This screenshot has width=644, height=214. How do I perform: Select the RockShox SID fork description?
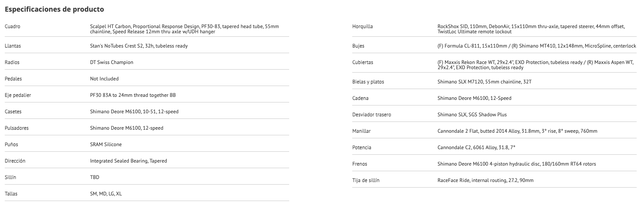pyautogui.click(x=531, y=29)
